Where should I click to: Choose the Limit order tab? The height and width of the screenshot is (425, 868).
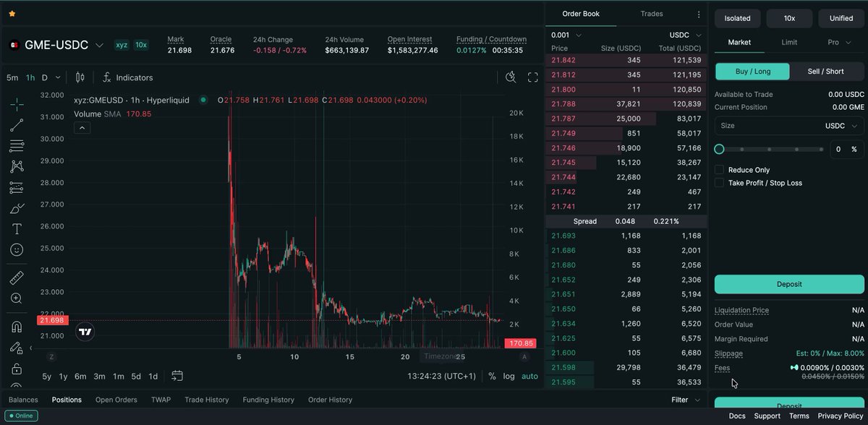(789, 42)
